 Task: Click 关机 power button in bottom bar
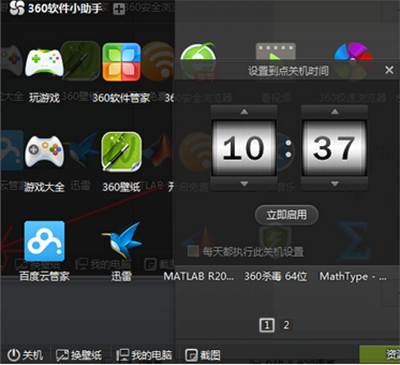tap(25, 355)
